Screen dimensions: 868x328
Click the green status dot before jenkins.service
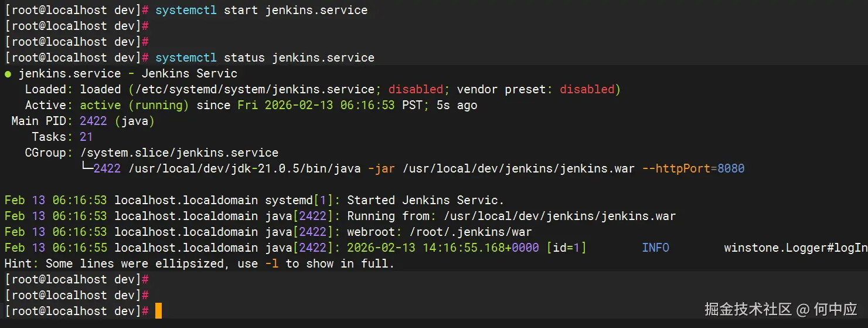click(8, 74)
